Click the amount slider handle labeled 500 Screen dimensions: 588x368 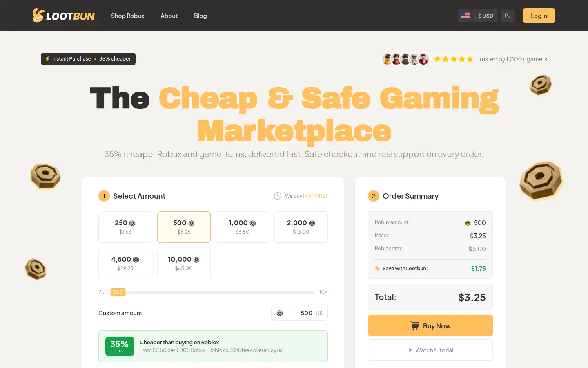tap(118, 292)
